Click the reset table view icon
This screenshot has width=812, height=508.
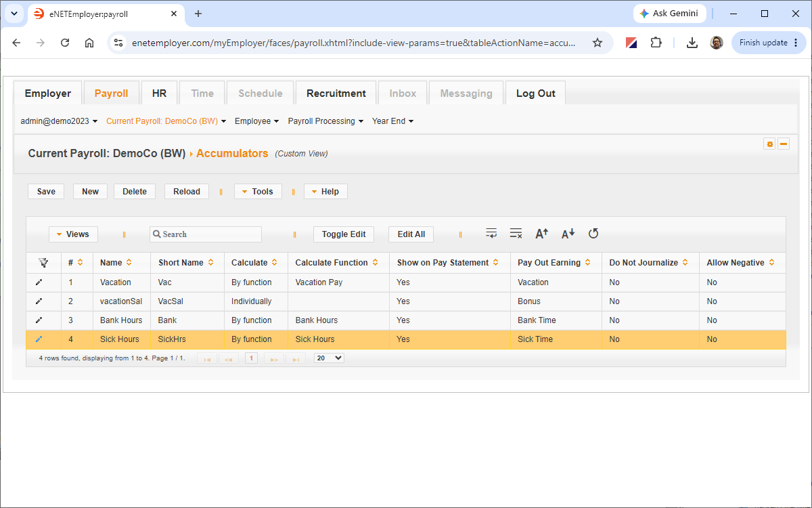tap(593, 234)
